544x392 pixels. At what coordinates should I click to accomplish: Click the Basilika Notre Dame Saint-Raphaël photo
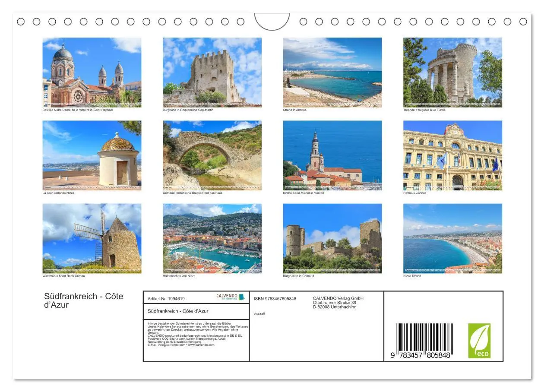click(92, 72)
